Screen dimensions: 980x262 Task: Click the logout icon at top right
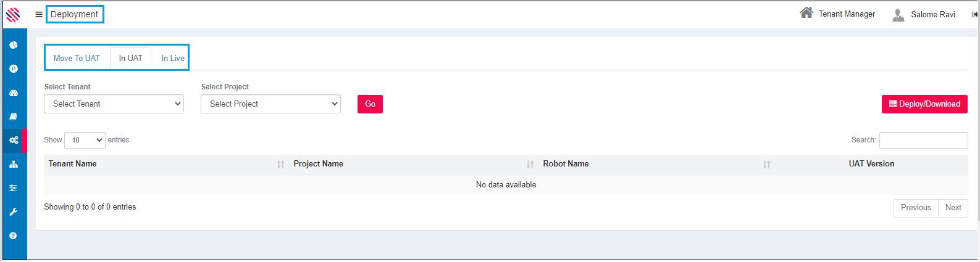tap(974, 15)
